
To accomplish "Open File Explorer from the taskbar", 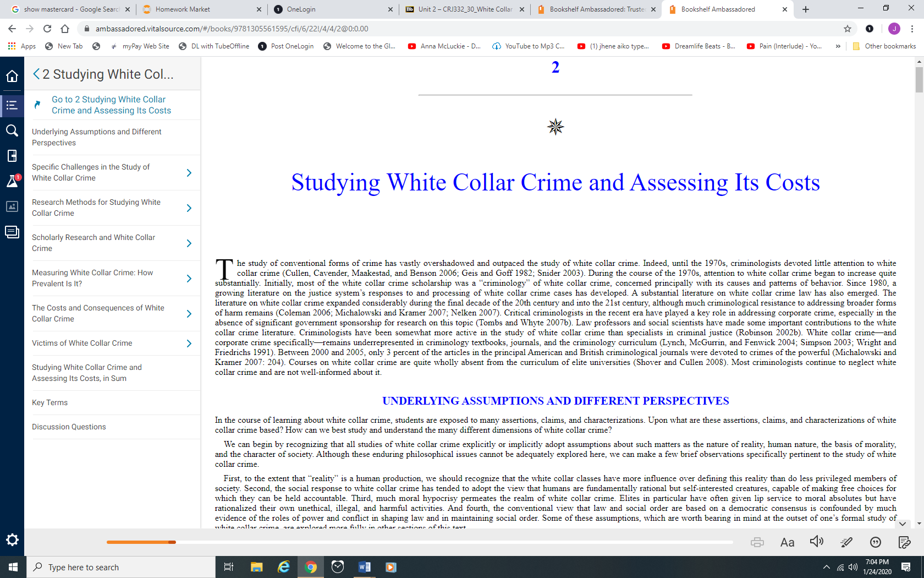I will (256, 567).
